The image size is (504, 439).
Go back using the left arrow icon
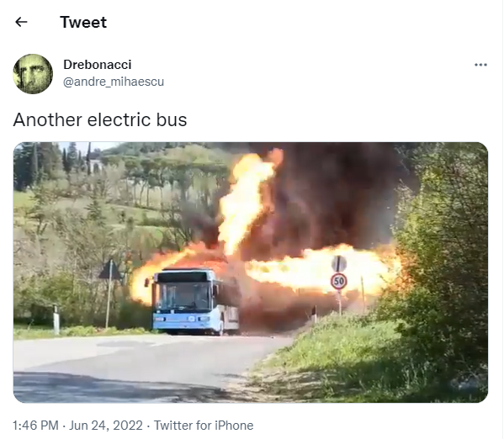click(x=21, y=22)
